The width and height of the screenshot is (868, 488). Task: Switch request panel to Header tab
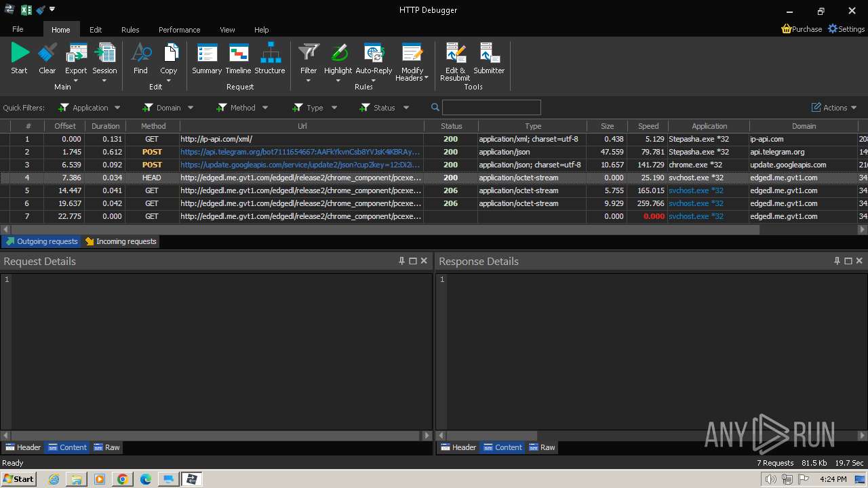23,447
